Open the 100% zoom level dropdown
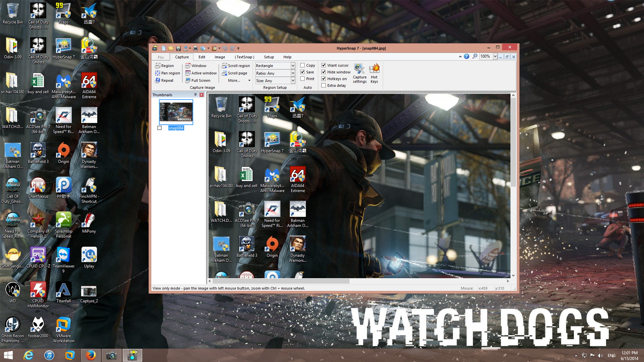The width and height of the screenshot is (644, 362). (x=495, y=56)
